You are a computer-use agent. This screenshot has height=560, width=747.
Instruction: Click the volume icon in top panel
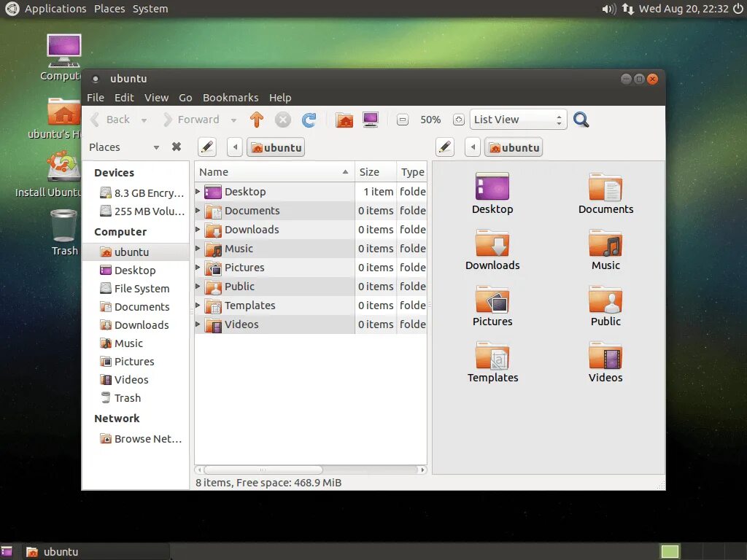click(609, 9)
